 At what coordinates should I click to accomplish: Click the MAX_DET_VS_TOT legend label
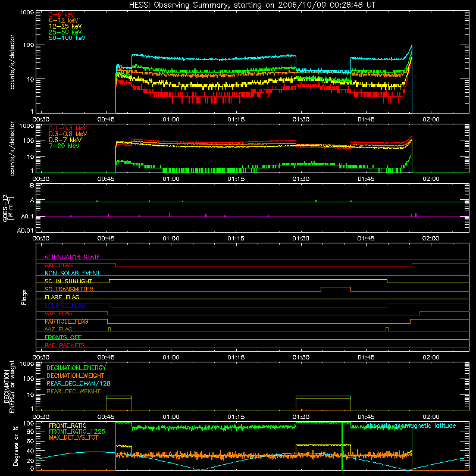[x=74, y=437]
